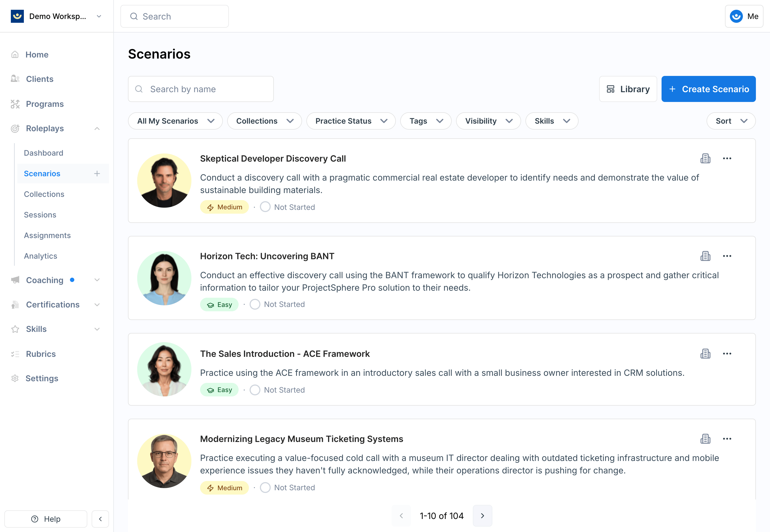The image size is (770, 532).
Task: Click building icon on ACE Framework card
Action: click(705, 354)
